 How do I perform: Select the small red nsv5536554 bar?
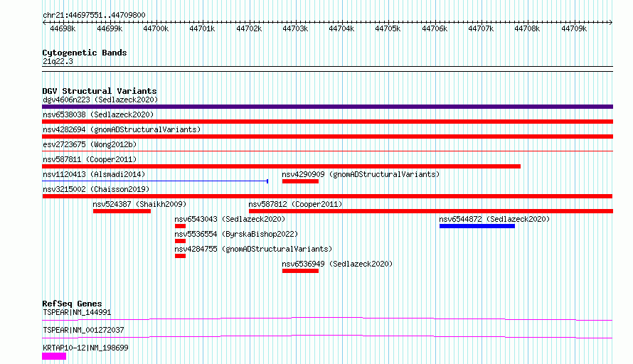click(x=180, y=241)
